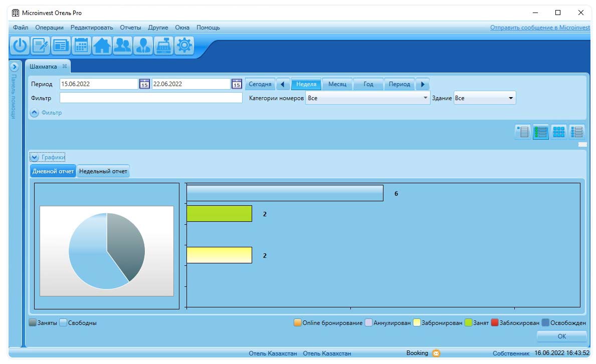596x364 pixels.
Task: Click the power/exit toolbar icon
Action: [20, 46]
